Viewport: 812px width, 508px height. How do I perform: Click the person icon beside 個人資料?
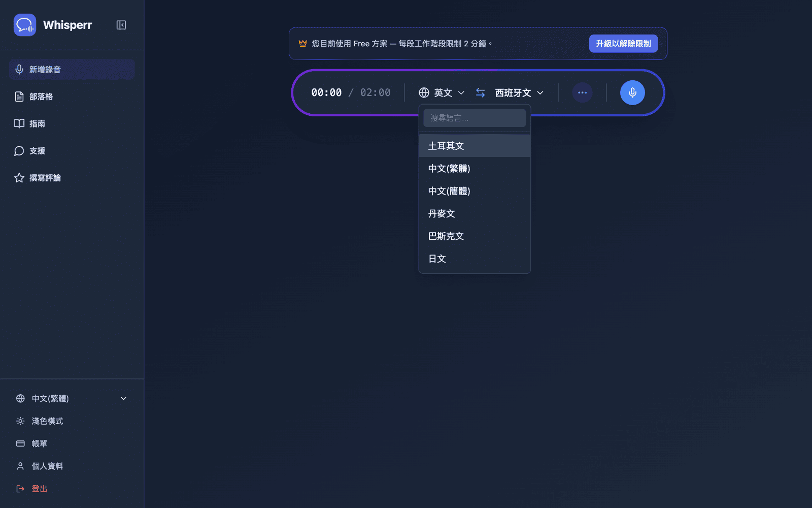20,466
